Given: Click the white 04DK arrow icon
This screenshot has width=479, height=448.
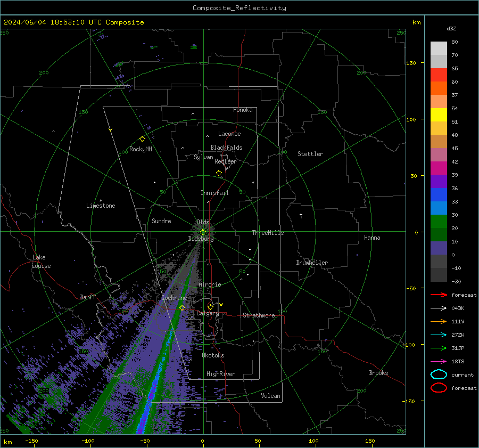Looking at the screenshot, I should click(x=439, y=308).
